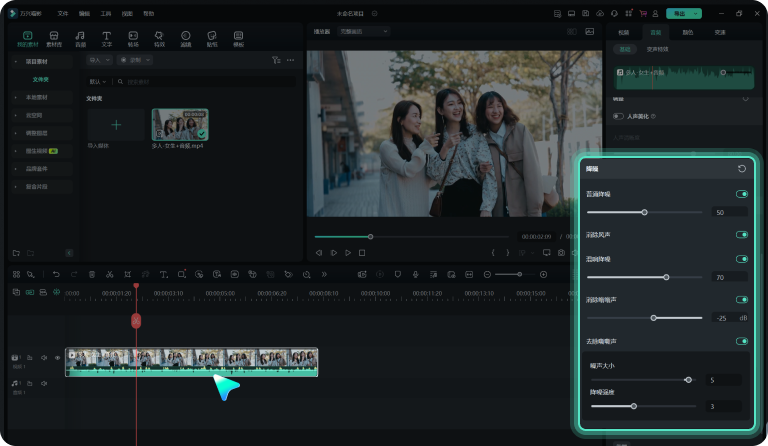Disable the 消除风声 toggle

tap(741, 235)
